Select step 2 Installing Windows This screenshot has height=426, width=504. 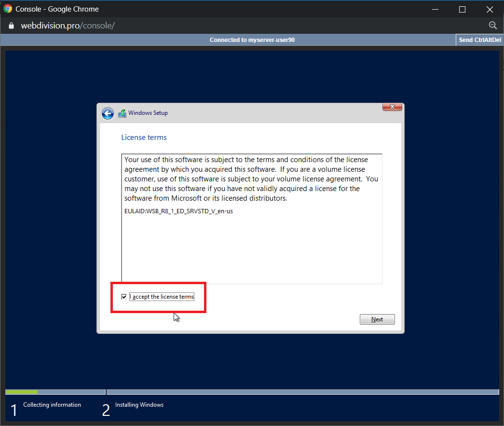click(x=139, y=405)
